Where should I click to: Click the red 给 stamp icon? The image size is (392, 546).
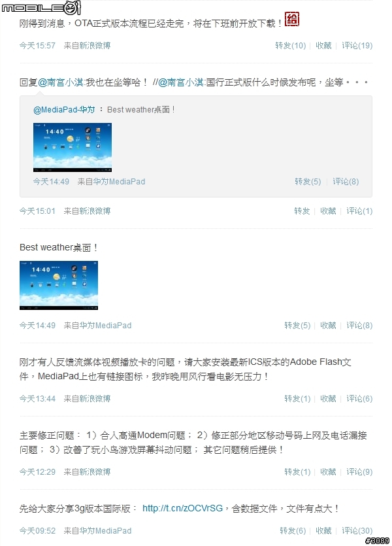click(x=292, y=19)
